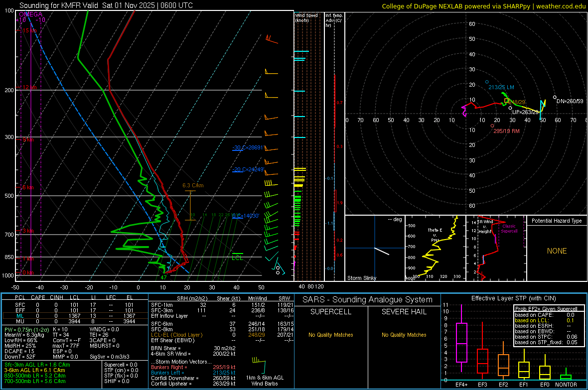
Task: Click the SUPERCELL analogue column header
Action: click(x=331, y=312)
